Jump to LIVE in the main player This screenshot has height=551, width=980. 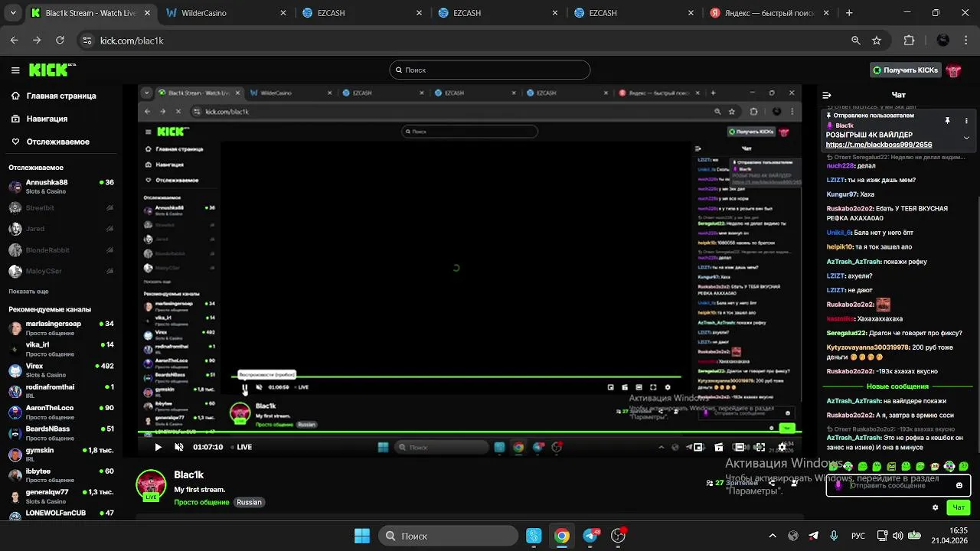pos(241,447)
